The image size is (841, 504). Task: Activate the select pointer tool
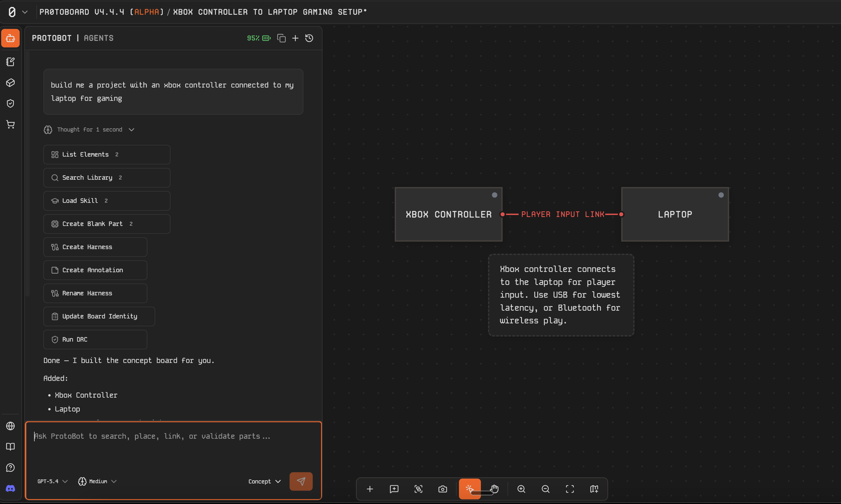470,489
